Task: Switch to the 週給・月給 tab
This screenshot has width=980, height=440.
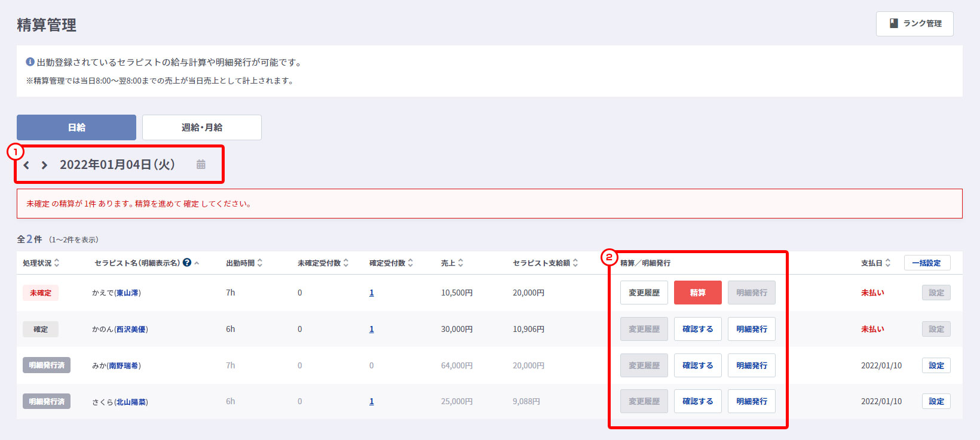Action: click(x=201, y=128)
